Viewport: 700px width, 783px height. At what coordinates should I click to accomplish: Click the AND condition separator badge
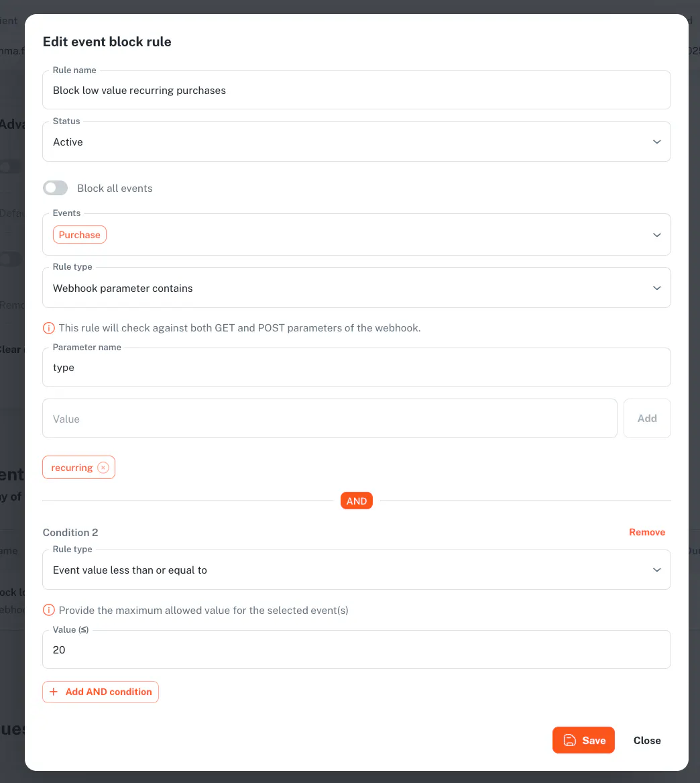357,501
